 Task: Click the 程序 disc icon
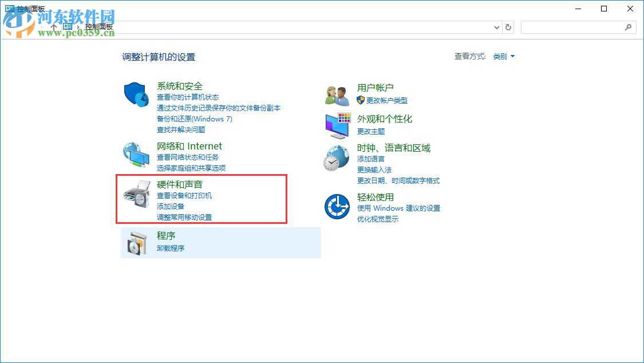click(136, 243)
